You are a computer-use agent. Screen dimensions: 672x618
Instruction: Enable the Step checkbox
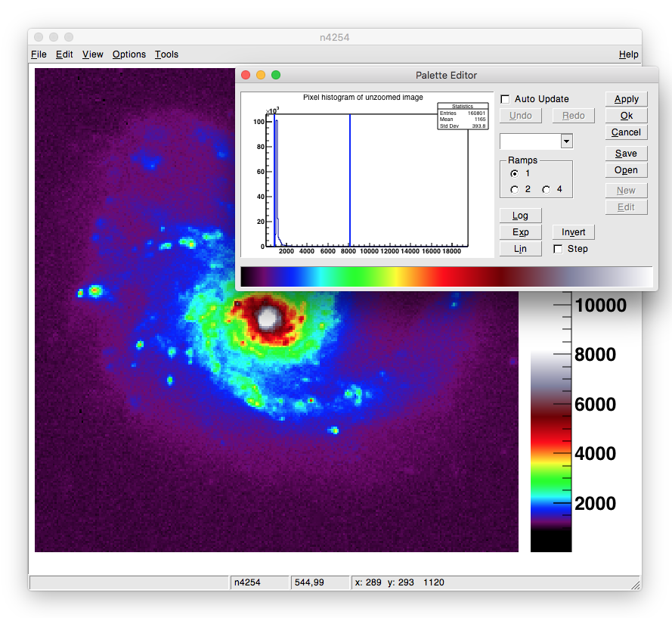pyautogui.click(x=557, y=249)
